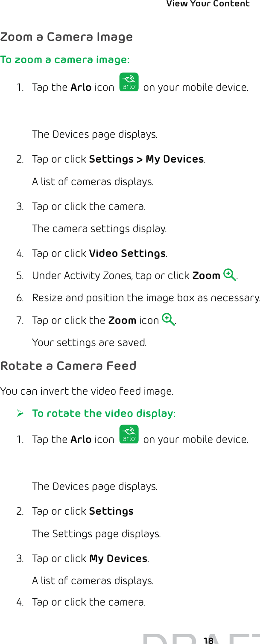Click the line 'Your settings are saved.'
This screenshot has width=260, height=644.
click(x=89, y=343)
